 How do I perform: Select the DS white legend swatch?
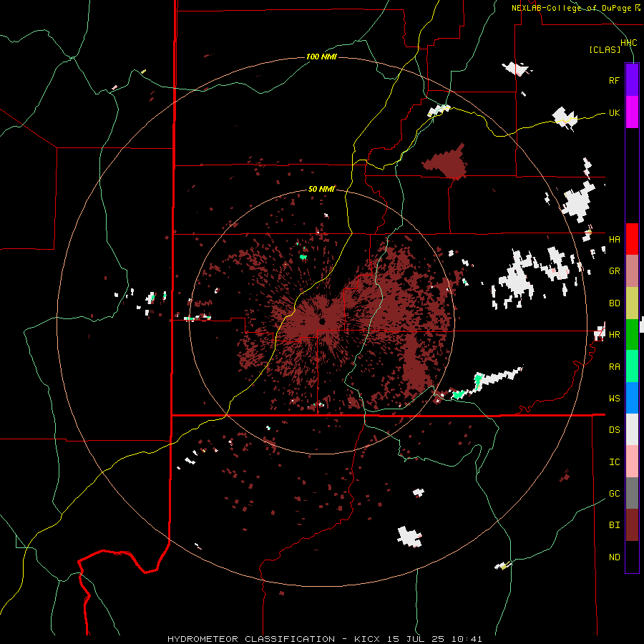click(x=632, y=429)
